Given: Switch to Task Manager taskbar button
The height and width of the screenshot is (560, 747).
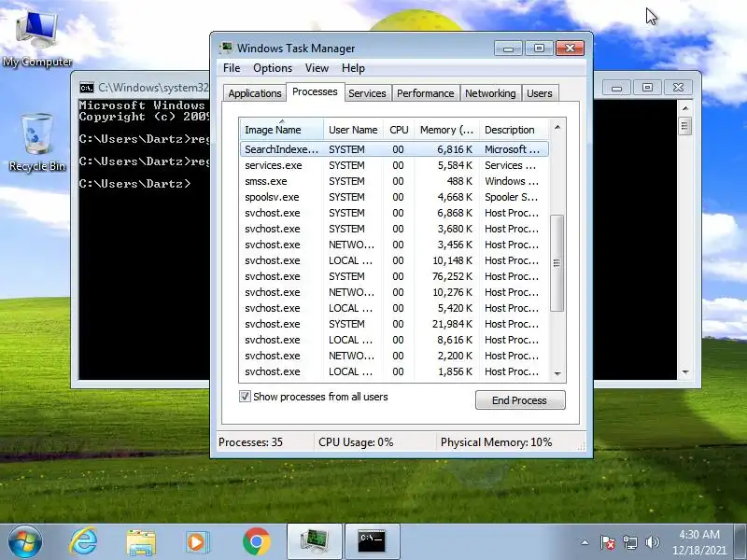Looking at the screenshot, I should tap(315, 541).
